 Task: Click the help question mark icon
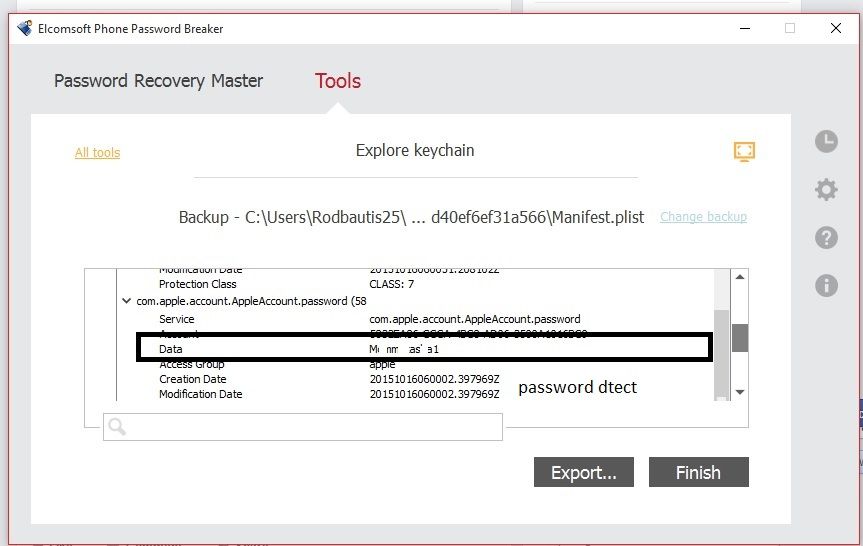click(x=826, y=237)
